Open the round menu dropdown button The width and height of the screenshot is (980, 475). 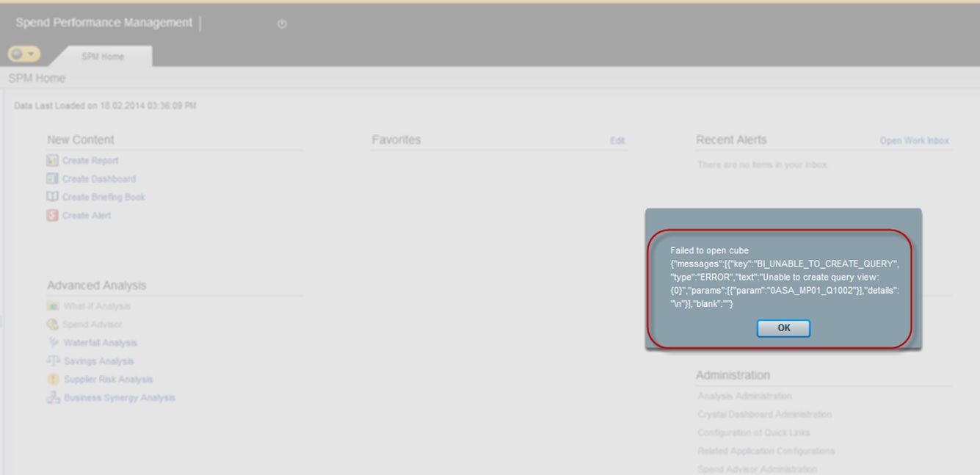point(24,54)
